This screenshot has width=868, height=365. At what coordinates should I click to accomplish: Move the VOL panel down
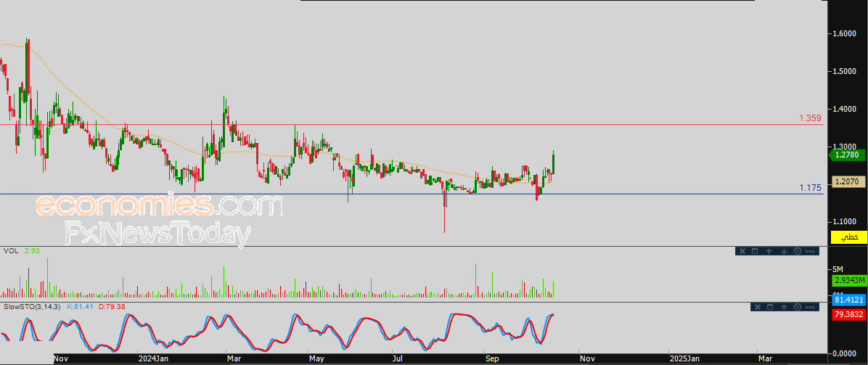pyautogui.click(x=784, y=252)
